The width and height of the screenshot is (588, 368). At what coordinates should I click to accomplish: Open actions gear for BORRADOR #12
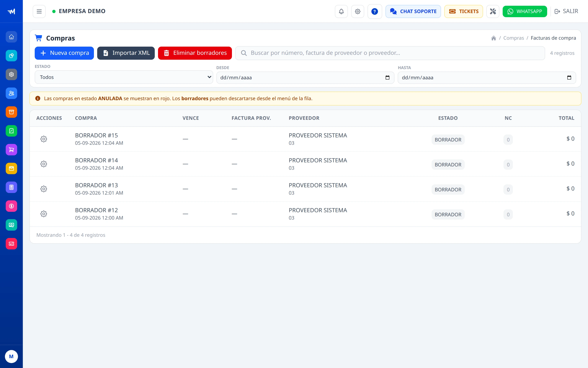click(44, 214)
